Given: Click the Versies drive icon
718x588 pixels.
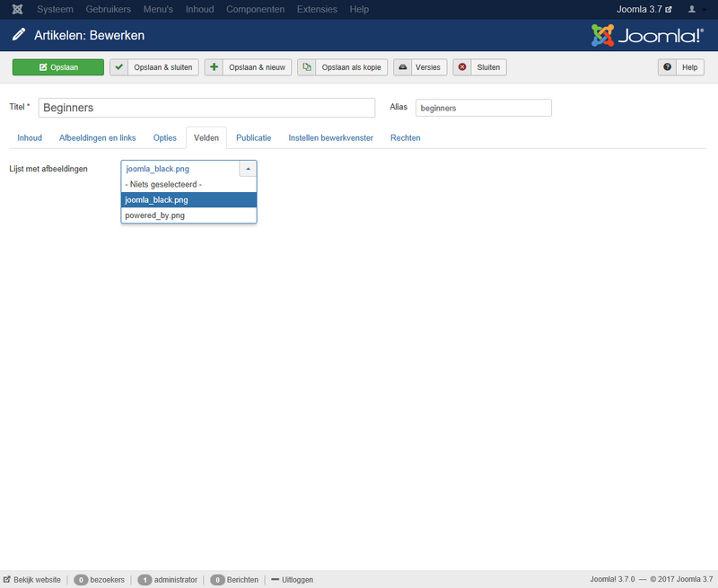Looking at the screenshot, I should click(x=403, y=67).
